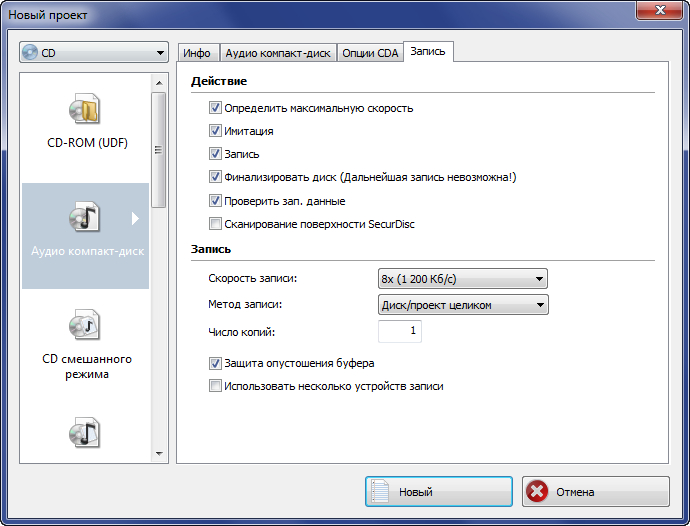Click the Отмена button

tap(596, 491)
